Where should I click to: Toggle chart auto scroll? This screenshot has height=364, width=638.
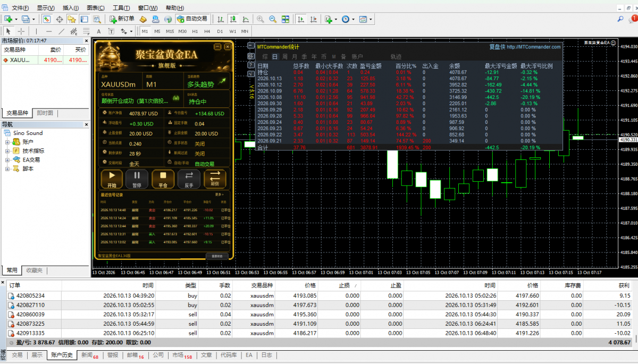point(301,19)
